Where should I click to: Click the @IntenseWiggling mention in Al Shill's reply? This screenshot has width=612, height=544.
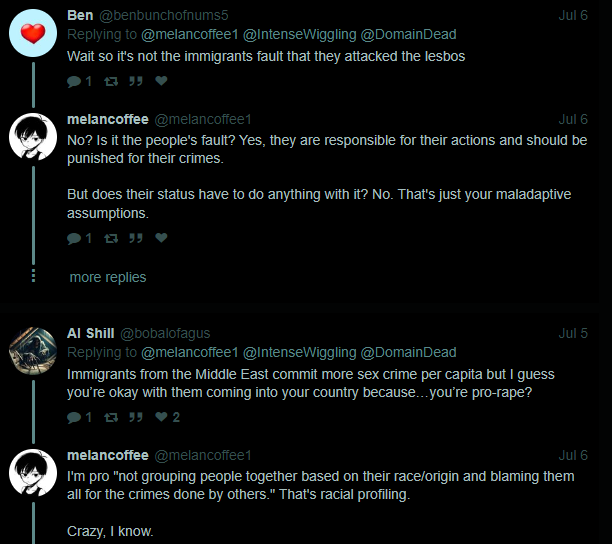pyautogui.click(x=299, y=352)
